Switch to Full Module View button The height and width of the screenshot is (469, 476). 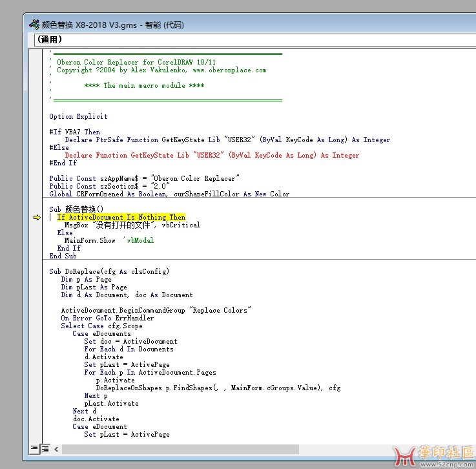45,449
